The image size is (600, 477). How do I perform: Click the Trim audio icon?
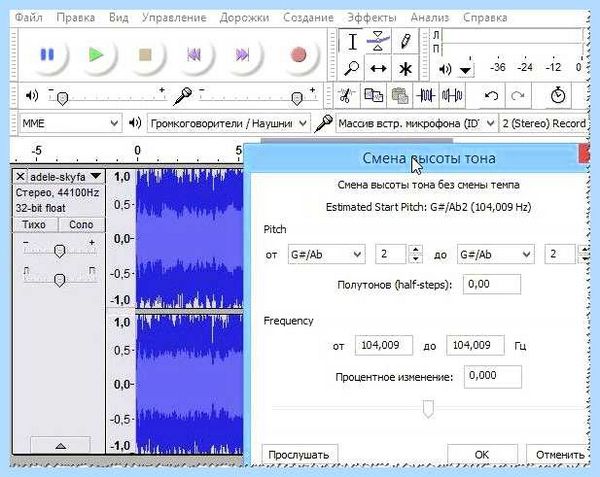426,95
